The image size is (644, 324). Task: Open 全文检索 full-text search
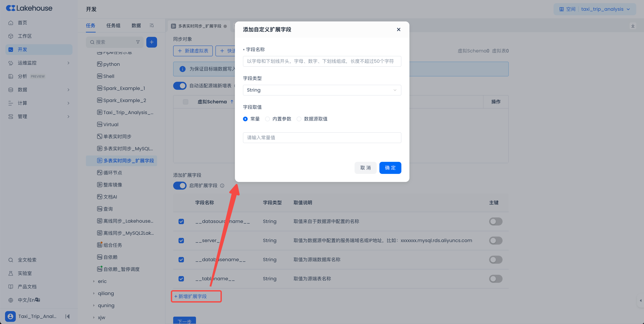pyautogui.click(x=27, y=260)
